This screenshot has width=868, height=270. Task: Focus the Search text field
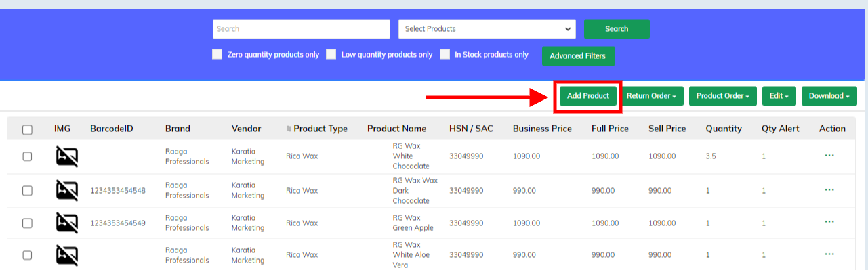(x=302, y=29)
